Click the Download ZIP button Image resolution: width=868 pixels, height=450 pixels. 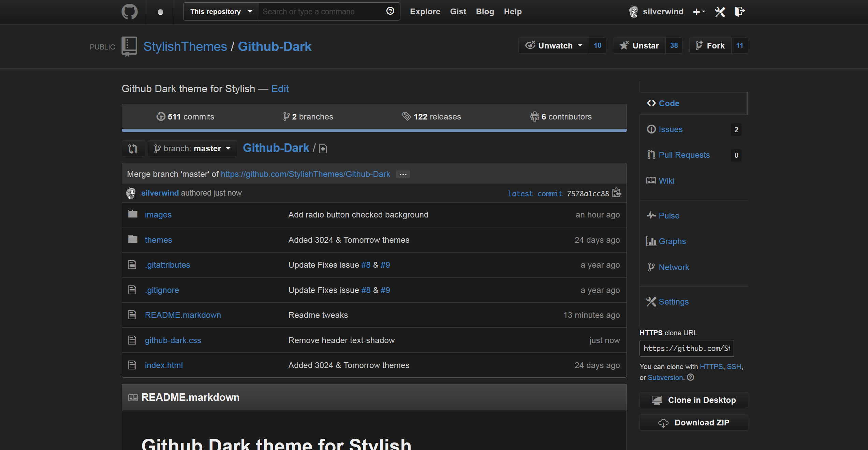click(694, 422)
